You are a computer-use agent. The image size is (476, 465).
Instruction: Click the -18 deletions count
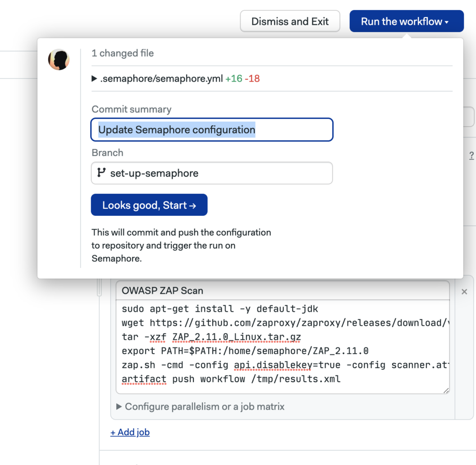point(252,78)
